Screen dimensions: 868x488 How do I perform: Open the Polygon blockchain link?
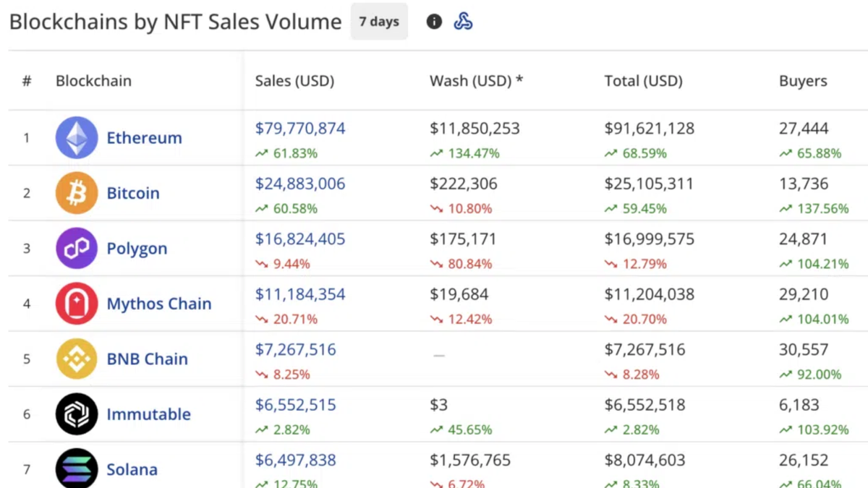tap(137, 249)
